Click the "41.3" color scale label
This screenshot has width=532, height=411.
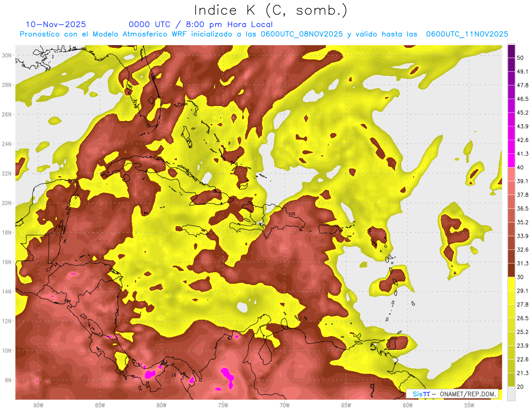(x=522, y=154)
